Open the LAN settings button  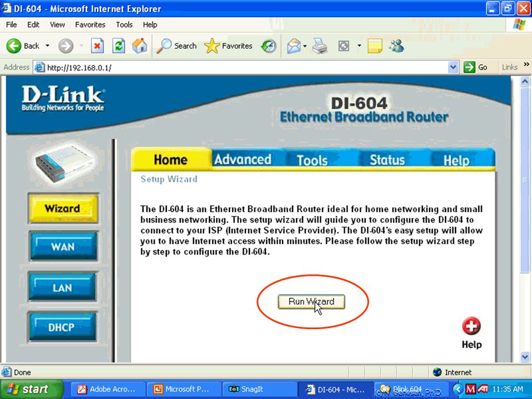[63, 288]
